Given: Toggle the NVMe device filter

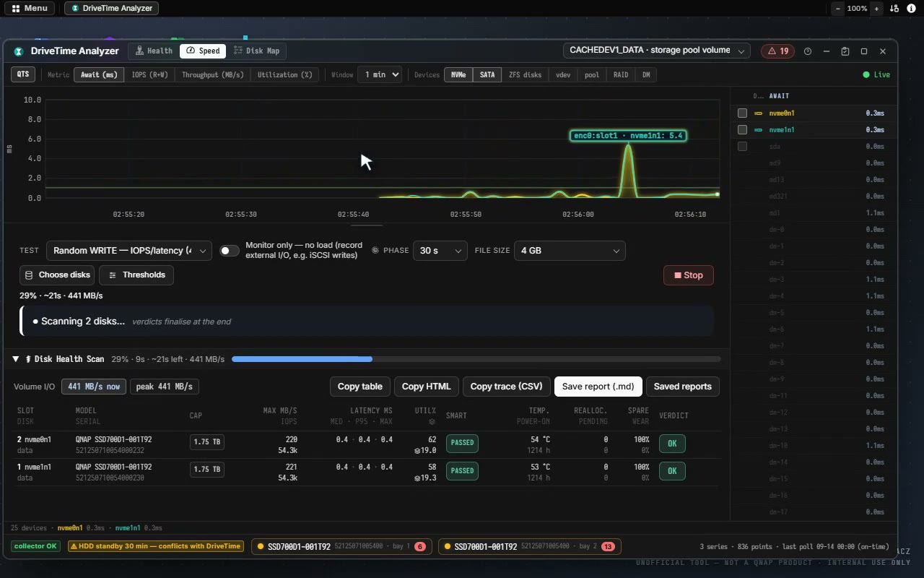Looking at the screenshot, I should click(458, 74).
